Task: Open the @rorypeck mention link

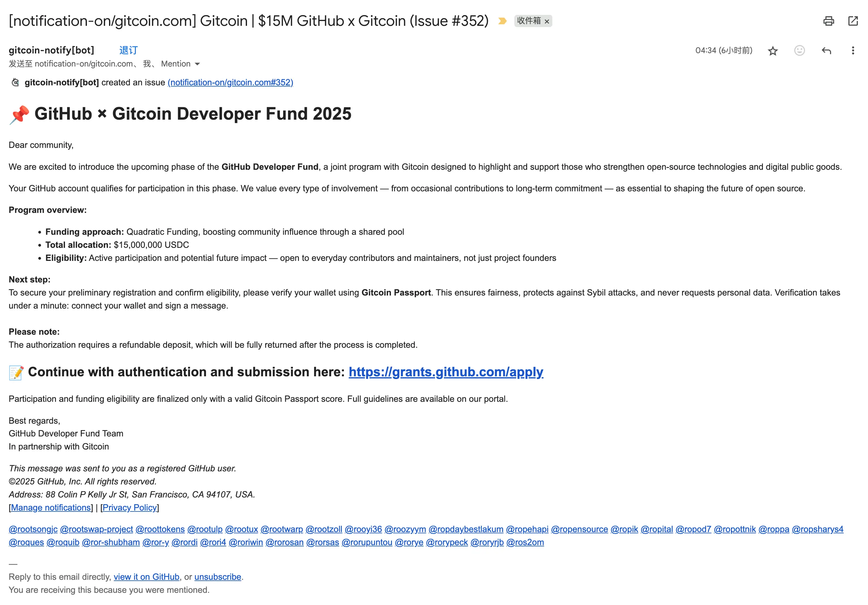Action: coord(447,542)
